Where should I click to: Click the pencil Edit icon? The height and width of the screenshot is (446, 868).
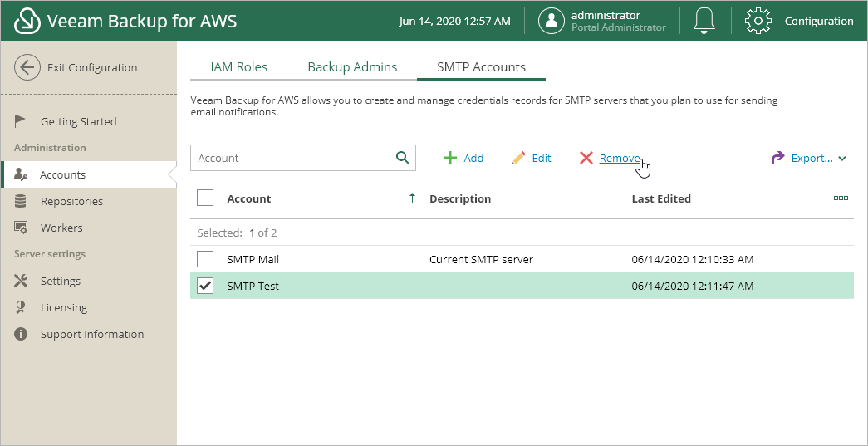[518, 158]
